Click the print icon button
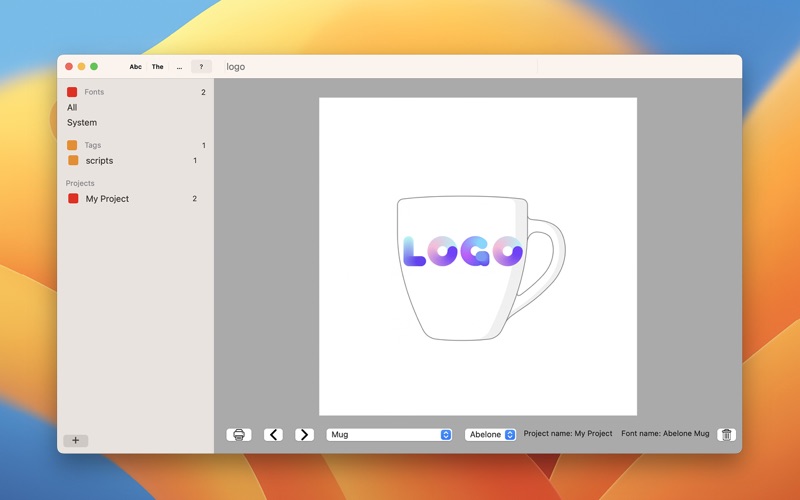Viewport: 800px width, 500px height. click(x=239, y=435)
